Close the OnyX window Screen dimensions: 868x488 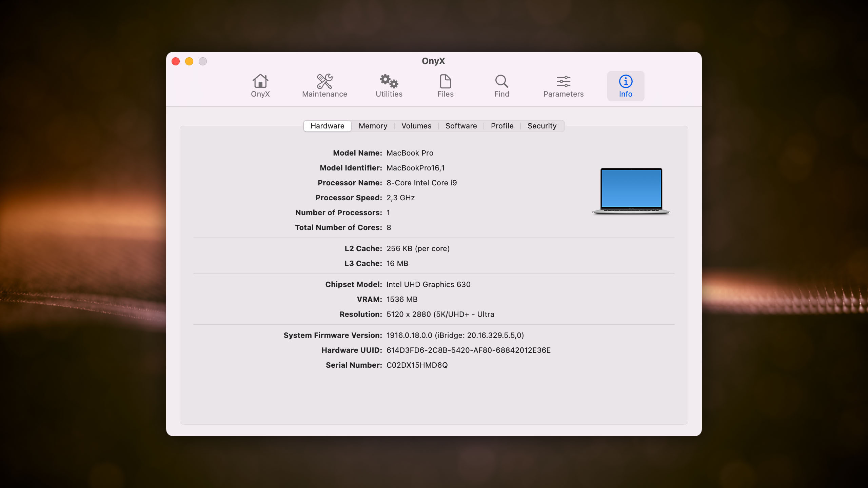pos(176,61)
